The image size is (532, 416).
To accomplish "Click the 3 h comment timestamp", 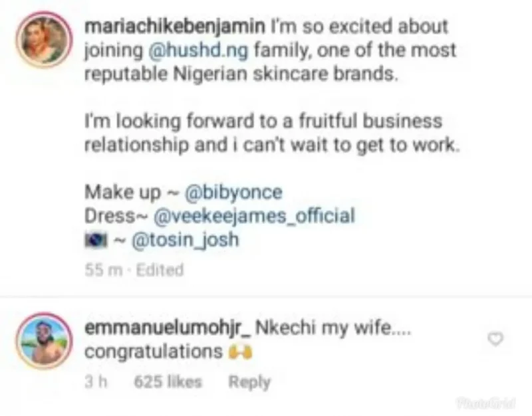I will pyautogui.click(x=97, y=382).
